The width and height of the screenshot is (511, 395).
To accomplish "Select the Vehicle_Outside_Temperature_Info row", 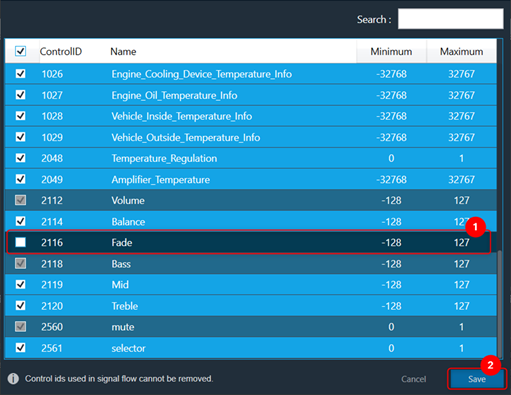I will 251,137.
